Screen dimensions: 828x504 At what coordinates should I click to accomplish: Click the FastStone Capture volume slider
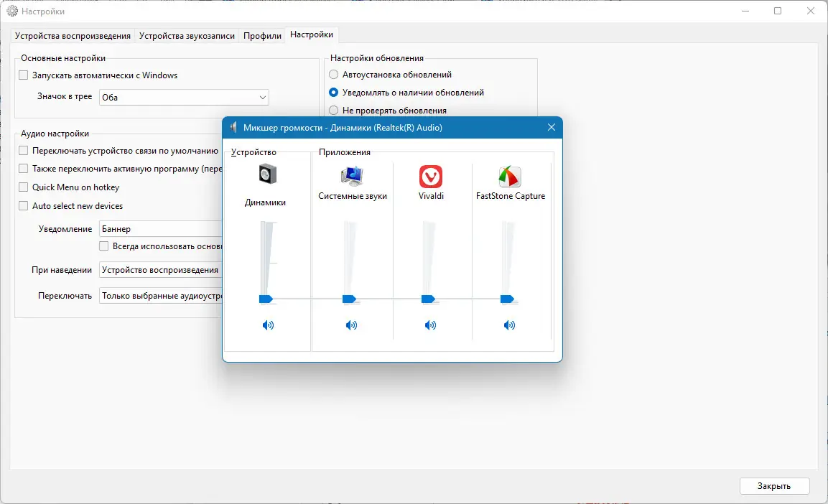tap(508, 299)
